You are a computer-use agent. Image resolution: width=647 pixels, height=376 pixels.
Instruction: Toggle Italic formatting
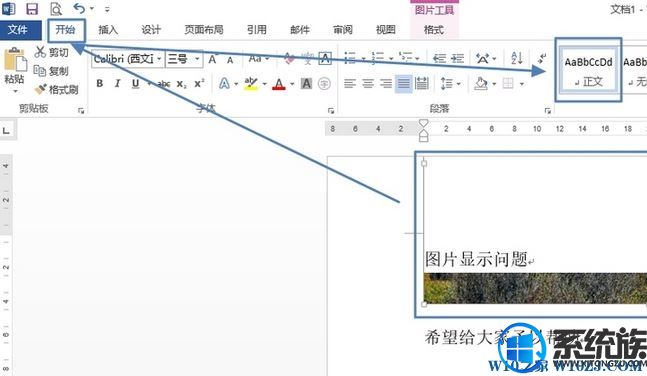[118, 84]
